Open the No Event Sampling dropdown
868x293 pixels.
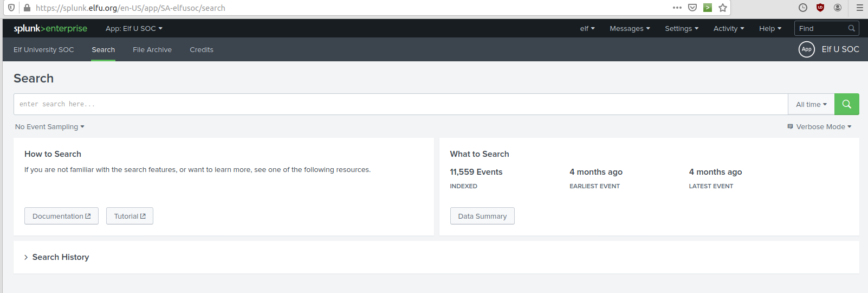pyautogui.click(x=50, y=126)
